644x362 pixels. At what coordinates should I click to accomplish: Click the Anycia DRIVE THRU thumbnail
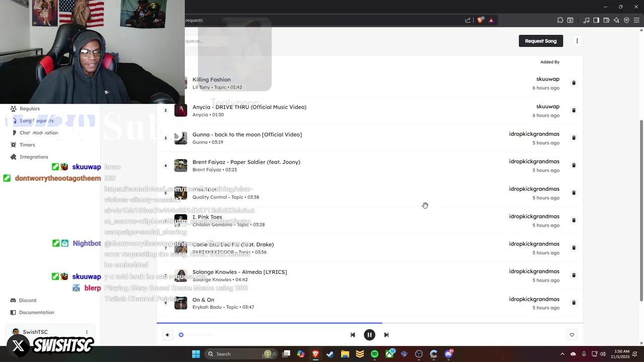(181, 110)
